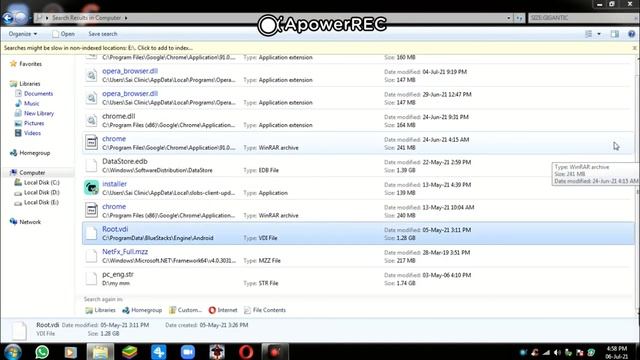
Task: Select NetFx_Full.mzz file
Action: 358,256
